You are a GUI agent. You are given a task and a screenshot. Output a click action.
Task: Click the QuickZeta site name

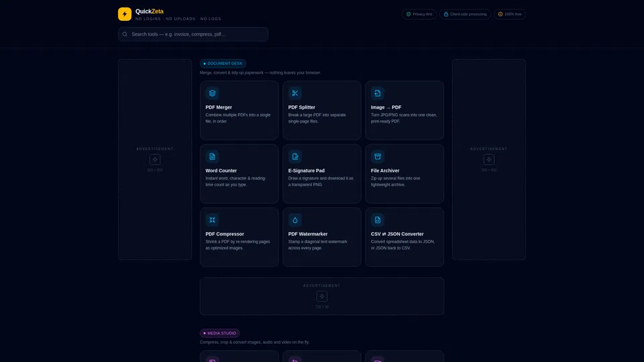coord(150,11)
